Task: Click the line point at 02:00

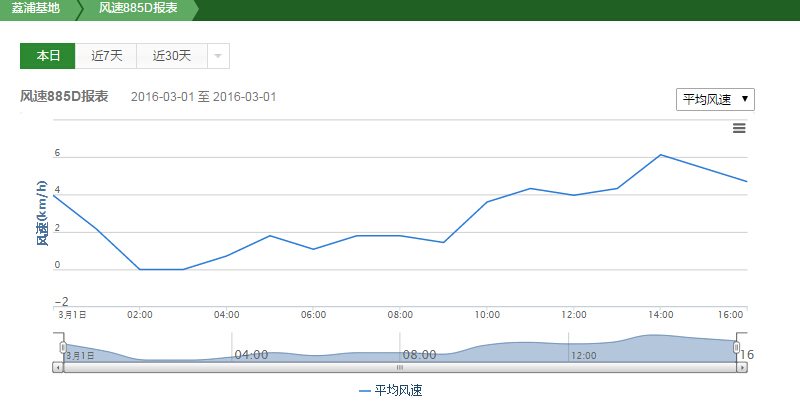Action: pyautogui.click(x=140, y=269)
